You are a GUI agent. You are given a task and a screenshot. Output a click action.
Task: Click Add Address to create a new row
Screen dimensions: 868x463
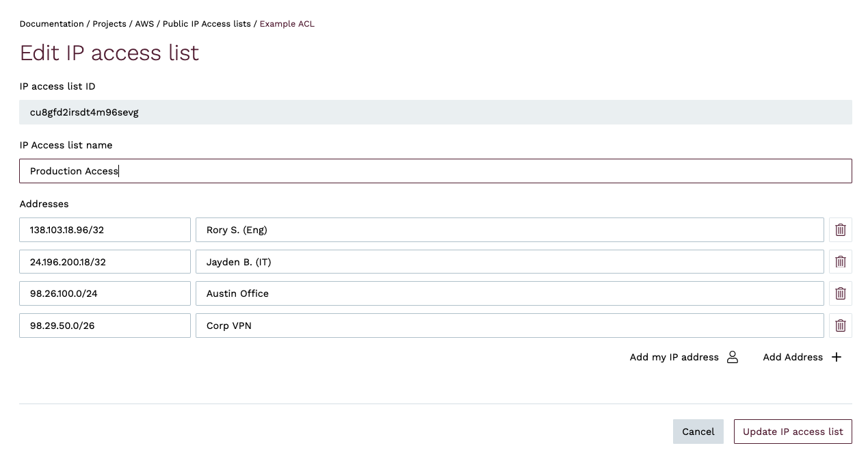pyautogui.click(x=793, y=356)
